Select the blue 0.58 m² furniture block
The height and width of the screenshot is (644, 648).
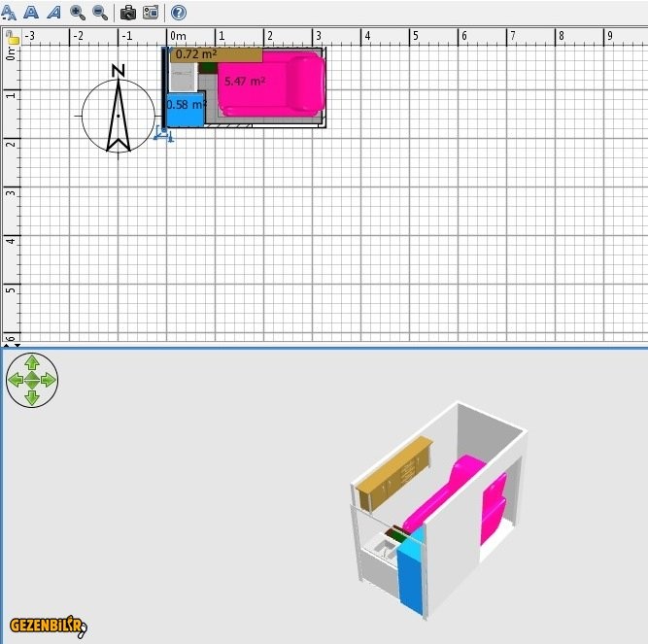click(x=185, y=109)
